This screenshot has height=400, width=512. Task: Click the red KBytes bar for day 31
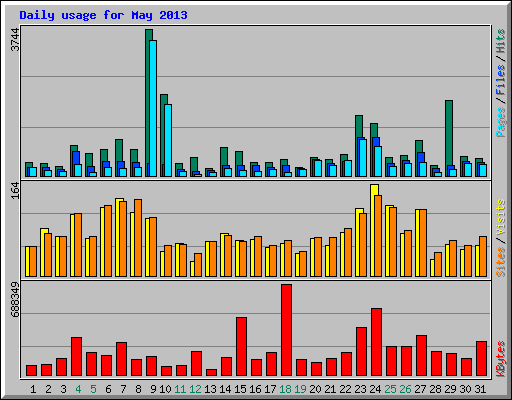[x=481, y=358]
